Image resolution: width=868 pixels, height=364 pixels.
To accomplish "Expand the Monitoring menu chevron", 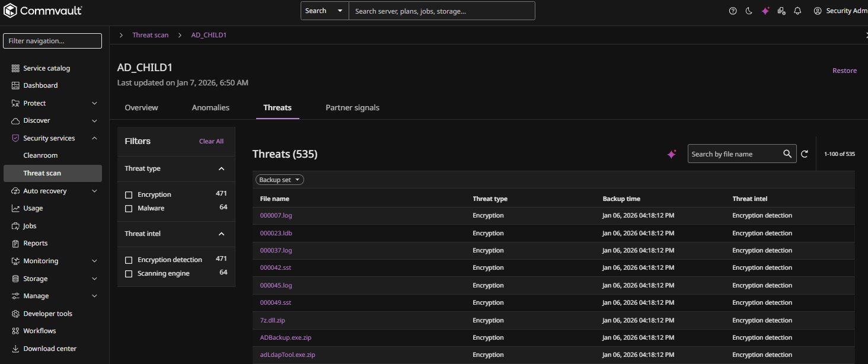I will 94,261.
